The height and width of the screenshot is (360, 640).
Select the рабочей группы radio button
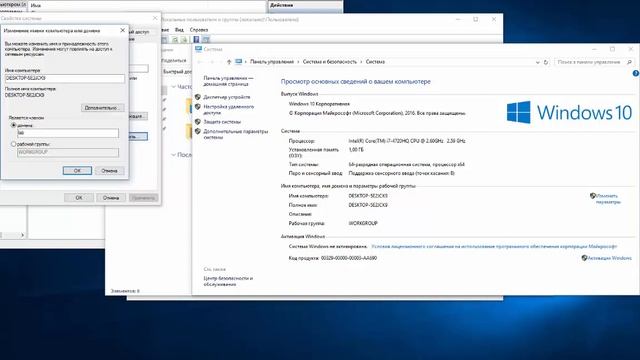pos(13,144)
